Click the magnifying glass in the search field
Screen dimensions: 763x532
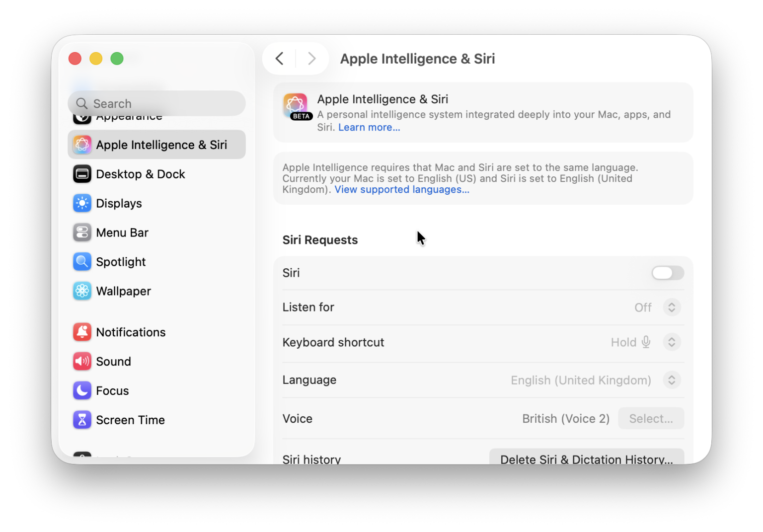coord(81,103)
